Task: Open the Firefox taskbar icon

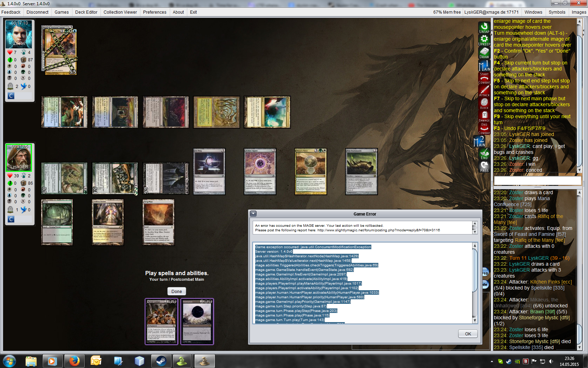Action: pyautogui.click(x=74, y=361)
